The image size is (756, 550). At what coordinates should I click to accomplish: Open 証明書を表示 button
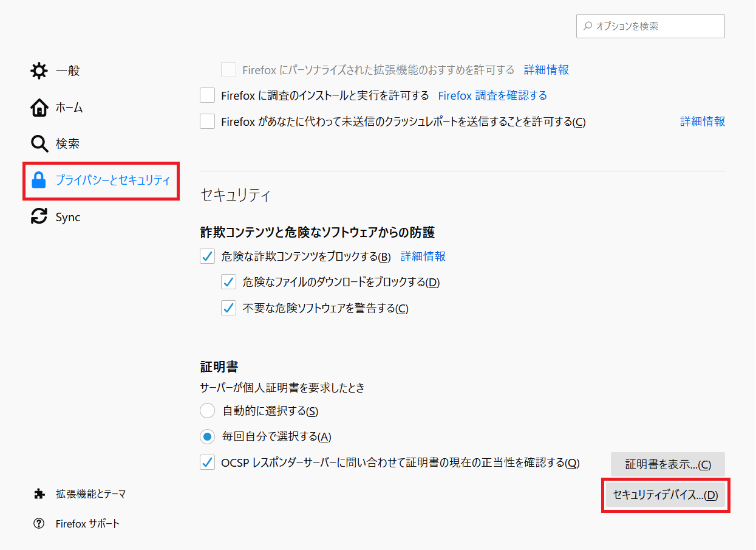(x=667, y=465)
